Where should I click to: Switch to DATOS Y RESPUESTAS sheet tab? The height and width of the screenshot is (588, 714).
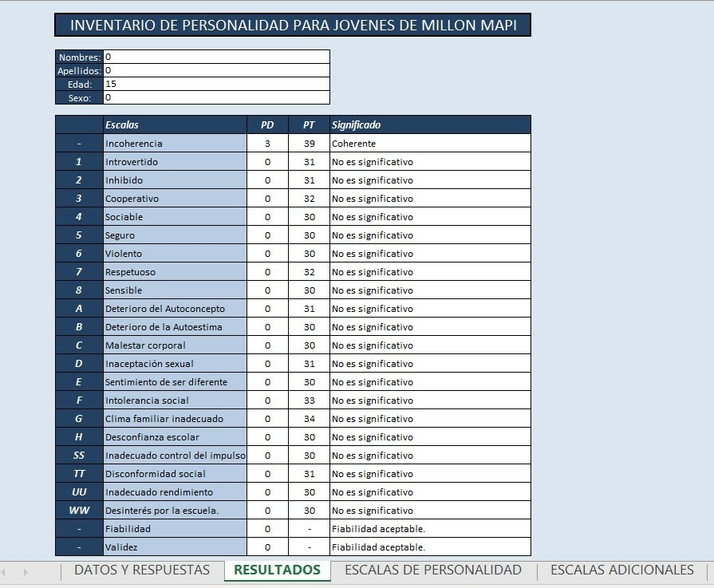[x=141, y=570]
